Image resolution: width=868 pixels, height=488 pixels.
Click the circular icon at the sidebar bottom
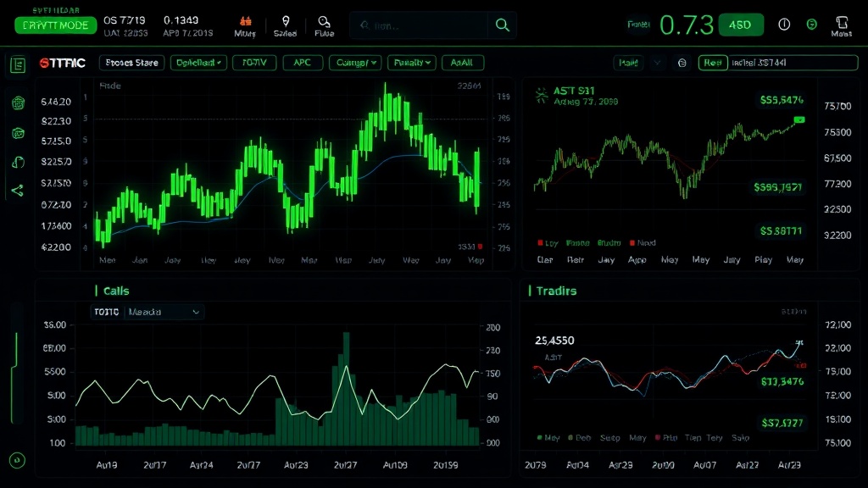[17, 460]
